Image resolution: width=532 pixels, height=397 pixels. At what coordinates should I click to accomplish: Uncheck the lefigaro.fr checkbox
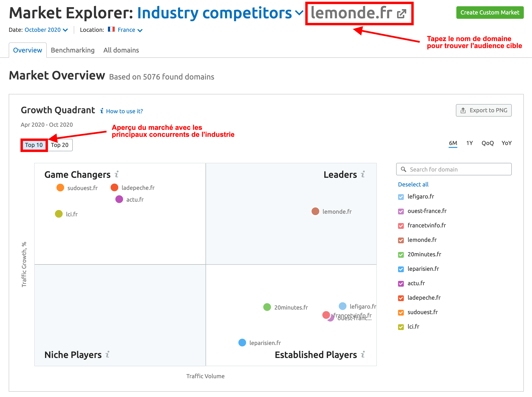click(401, 197)
